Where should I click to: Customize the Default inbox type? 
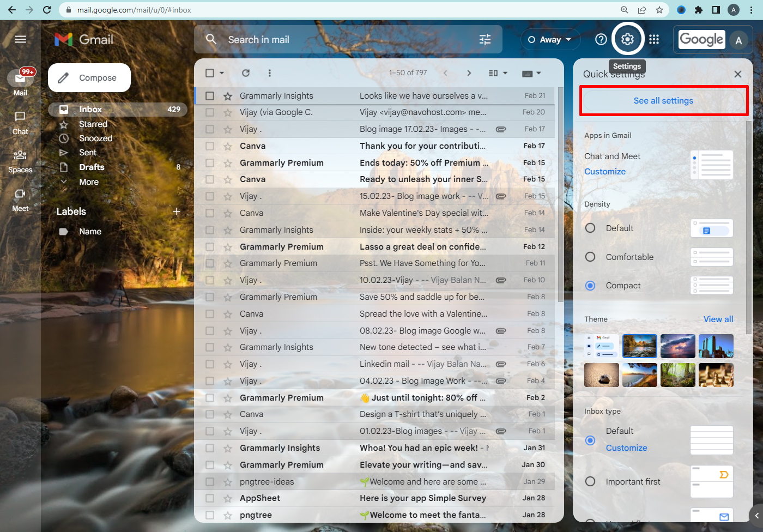click(x=627, y=448)
